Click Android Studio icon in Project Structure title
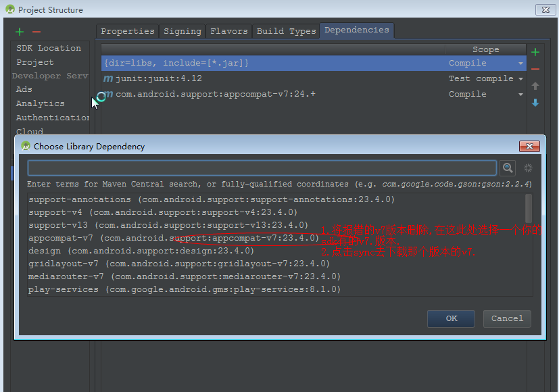The width and height of the screenshot is (559, 392). (10, 9)
